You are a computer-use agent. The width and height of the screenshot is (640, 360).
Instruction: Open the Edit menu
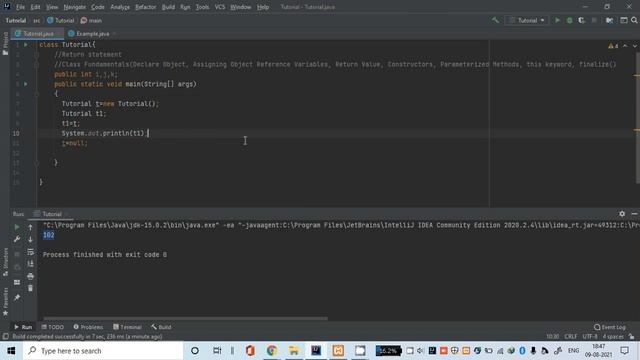tap(36, 7)
